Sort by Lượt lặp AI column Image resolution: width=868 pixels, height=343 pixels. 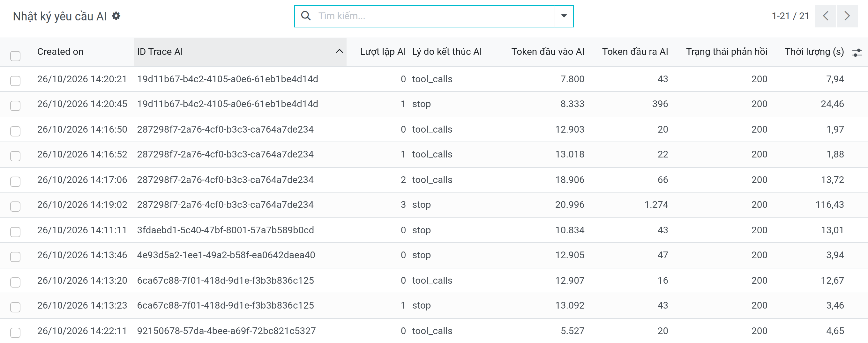(x=383, y=52)
